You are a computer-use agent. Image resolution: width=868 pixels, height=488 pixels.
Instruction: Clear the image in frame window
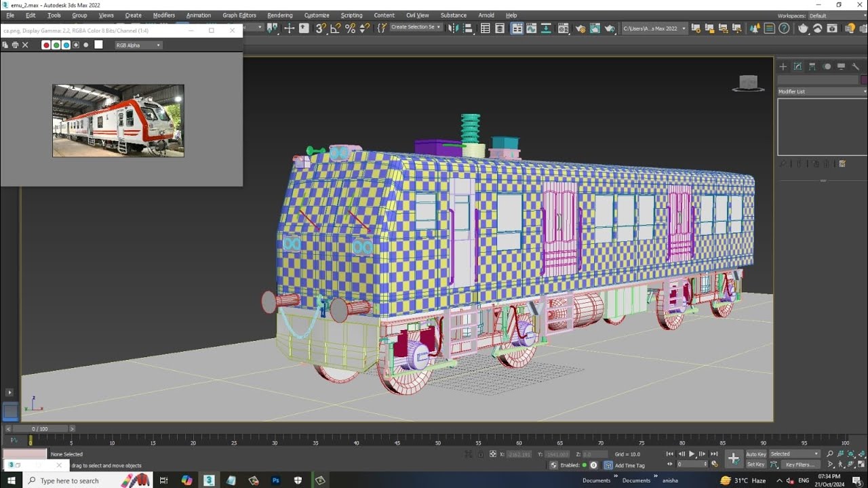[x=25, y=45]
